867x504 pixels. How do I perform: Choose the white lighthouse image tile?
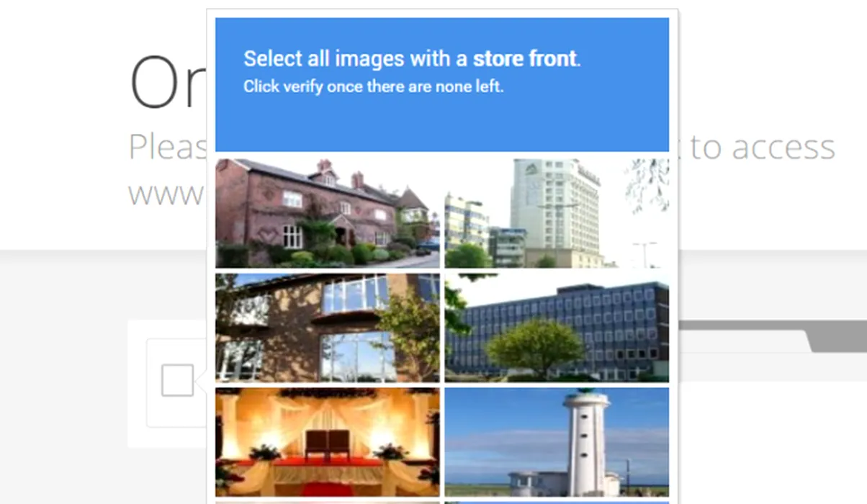[x=557, y=442]
